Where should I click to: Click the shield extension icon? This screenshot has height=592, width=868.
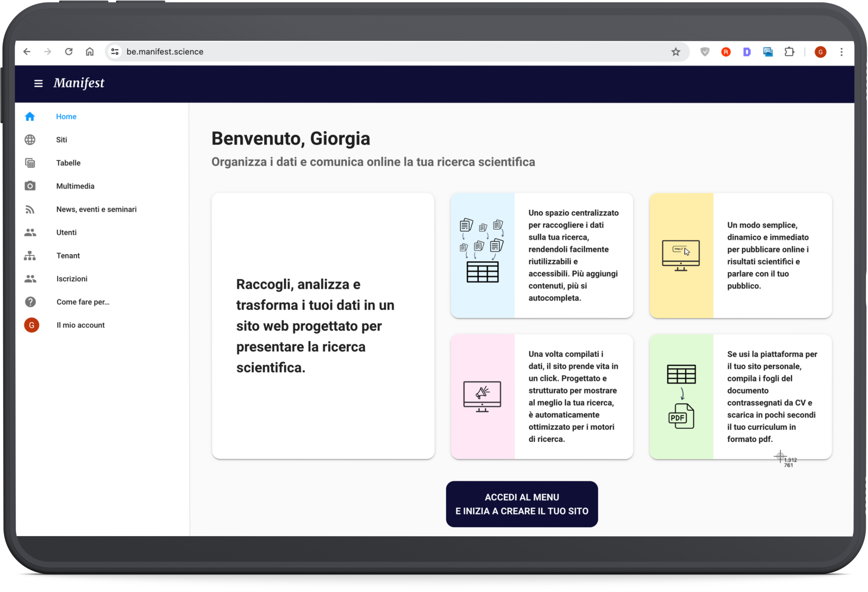[705, 51]
